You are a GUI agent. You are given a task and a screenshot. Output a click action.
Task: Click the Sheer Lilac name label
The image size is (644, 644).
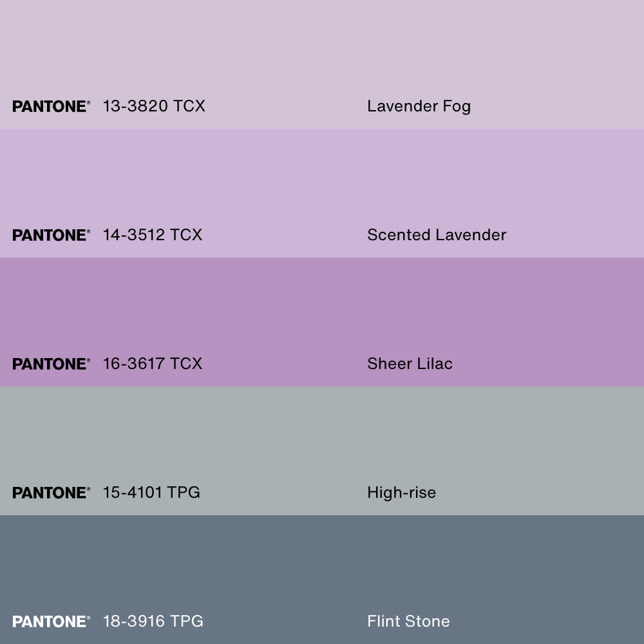pyautogui.click(x=410, y=364)
